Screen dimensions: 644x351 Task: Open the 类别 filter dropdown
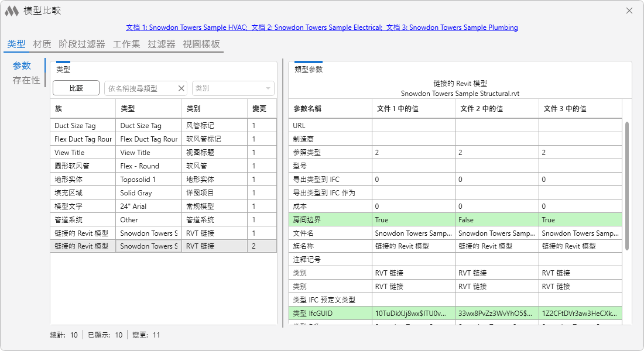click(233, 88)
